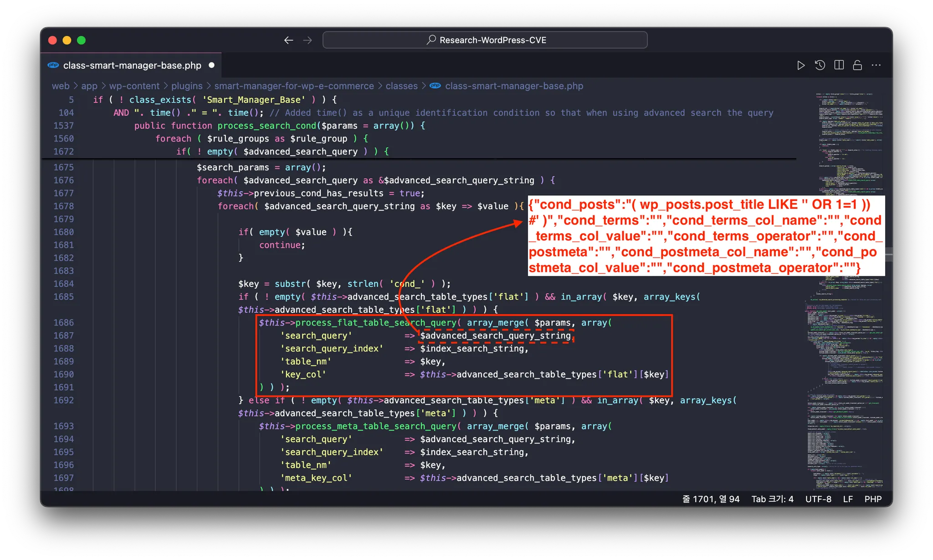Toggle the LF end-of-line setting
This screenshot has width=933, height=560.
click(x=848, y=499)
